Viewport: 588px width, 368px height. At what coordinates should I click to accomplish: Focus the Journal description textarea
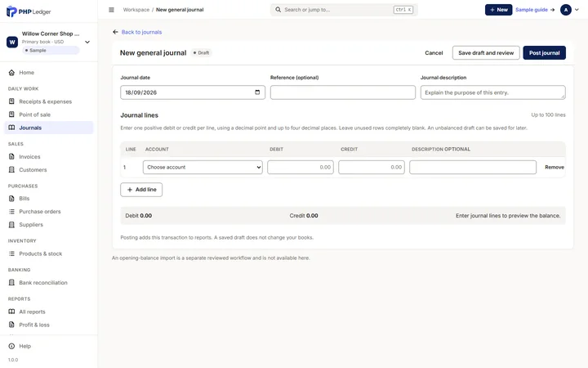point(492,92)
